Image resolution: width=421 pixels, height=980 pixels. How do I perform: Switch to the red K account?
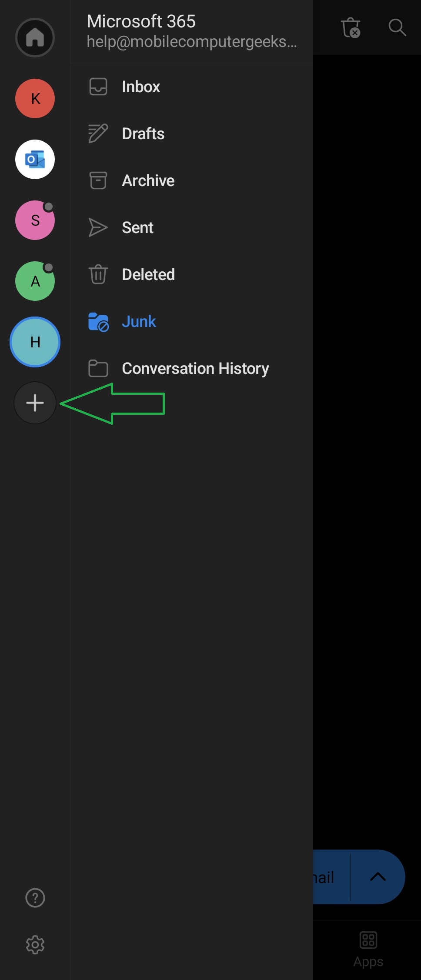pos(35,98)
